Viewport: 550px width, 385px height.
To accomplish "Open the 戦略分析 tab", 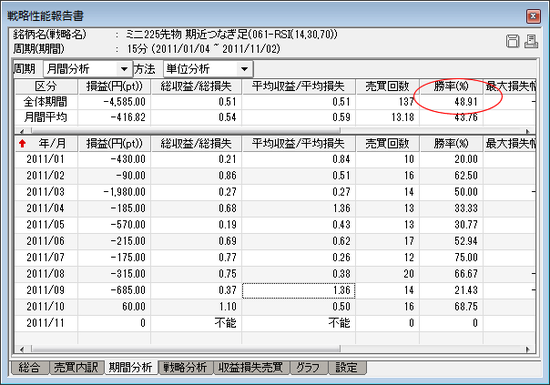I will pyautogui.click(x=186, y=367).
